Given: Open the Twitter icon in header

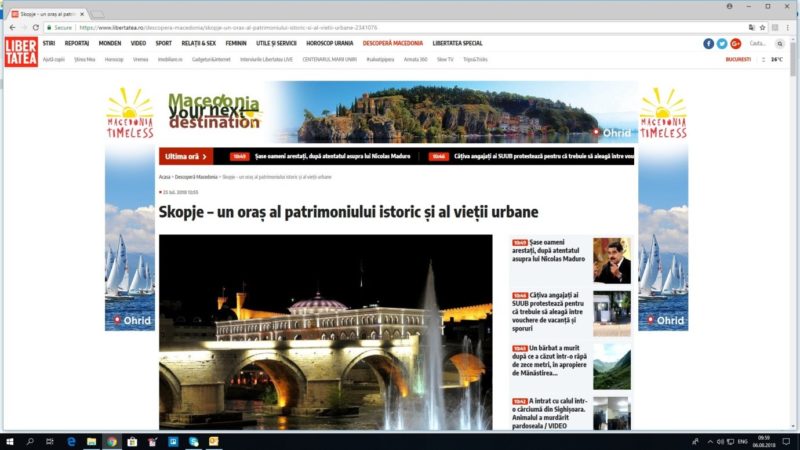Looking at the screenshot, I should pyautogui.click(x=721, y=44).
